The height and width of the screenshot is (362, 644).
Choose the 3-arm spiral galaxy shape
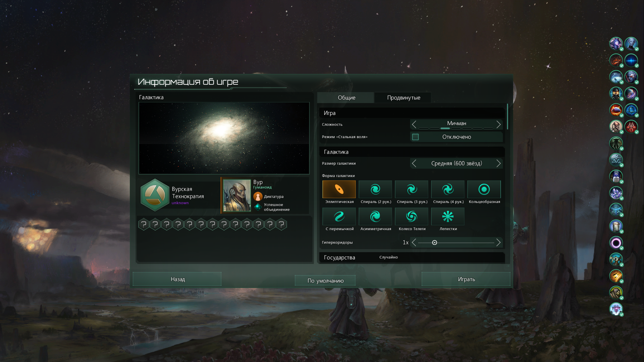click(411, 189)
